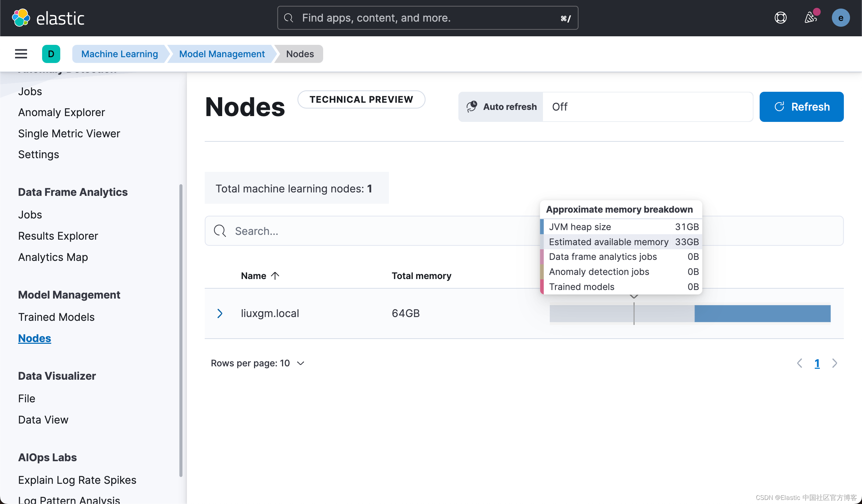This screenshot has height=504, width=862.
Task: Open Explain Log Rate Spikes
Action: (x=77, y=480)
